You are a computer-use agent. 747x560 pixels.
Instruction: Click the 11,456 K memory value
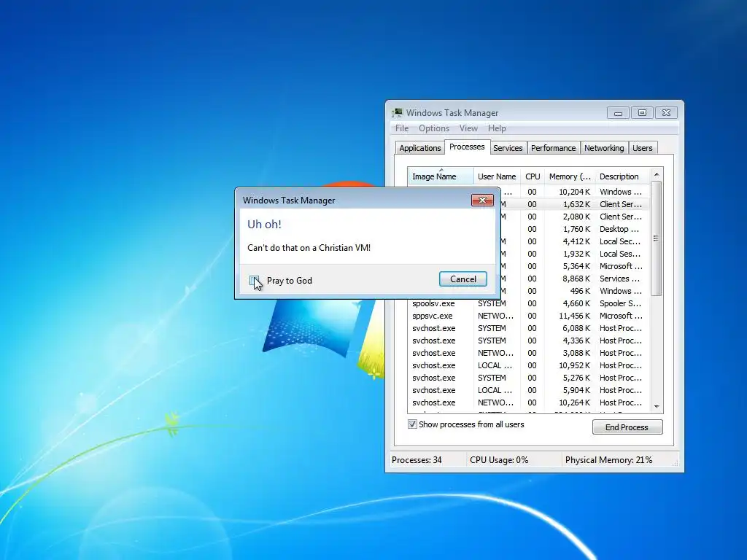click(574, 316)
